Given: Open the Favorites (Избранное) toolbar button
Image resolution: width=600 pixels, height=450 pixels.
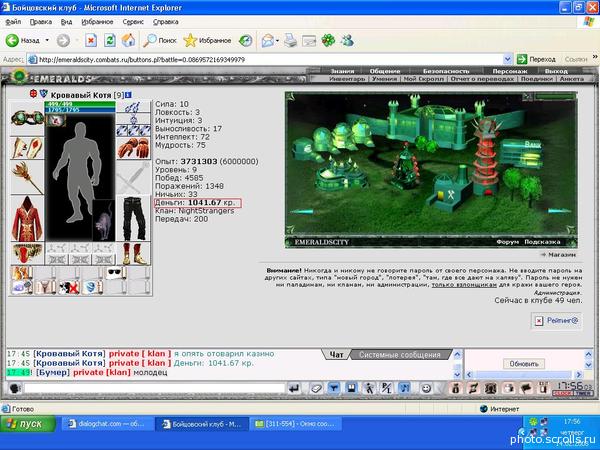Looking at the screenshot, I should pos(207,40).
